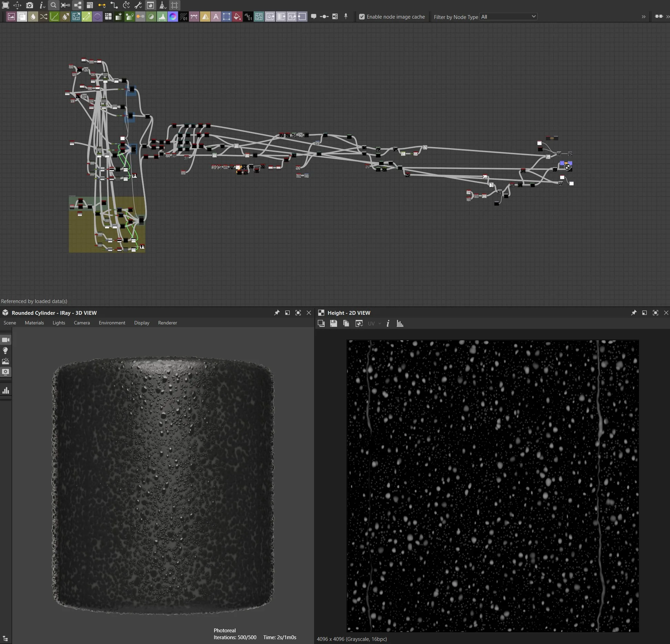
Task: Add a graph pin with pushpin icon
Action: (x=346, y=16)
